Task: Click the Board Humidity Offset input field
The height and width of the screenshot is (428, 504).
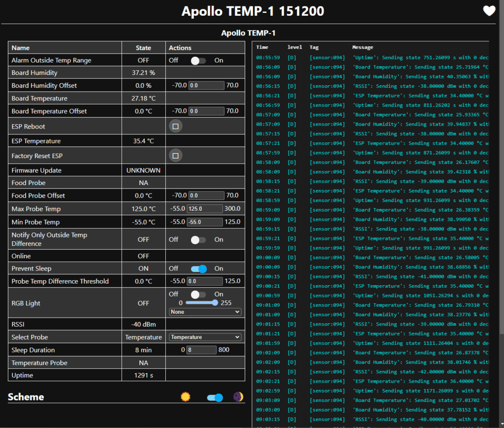Action: (205, 85)
